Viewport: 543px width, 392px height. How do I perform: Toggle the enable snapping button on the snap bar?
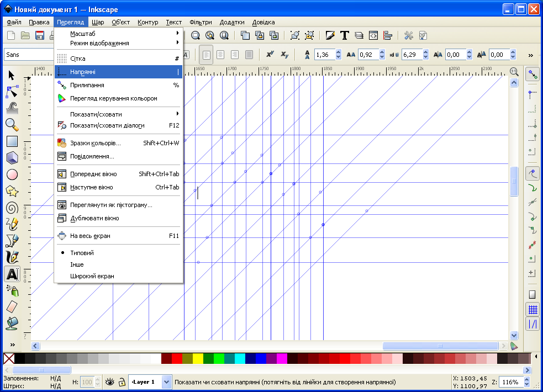pos(533,74)
